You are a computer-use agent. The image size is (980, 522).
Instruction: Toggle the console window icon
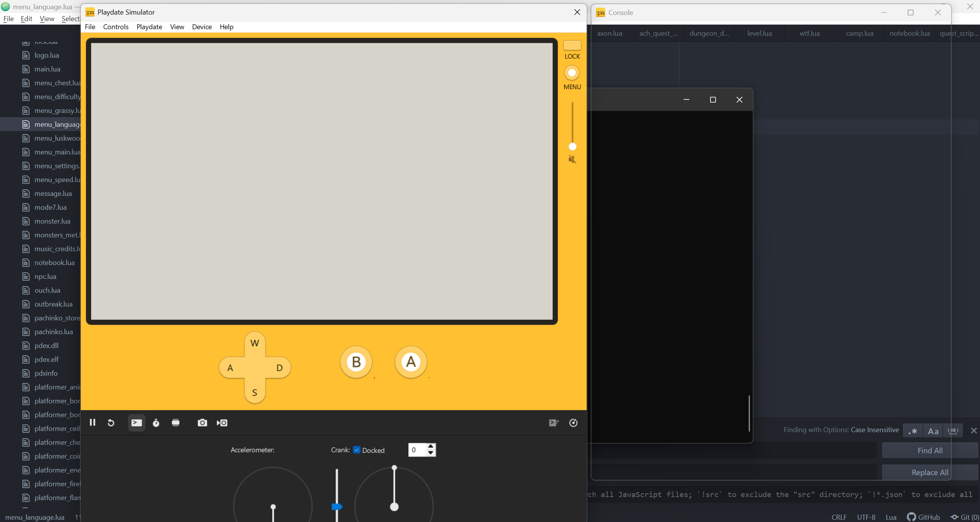click(x=136, y=423)
